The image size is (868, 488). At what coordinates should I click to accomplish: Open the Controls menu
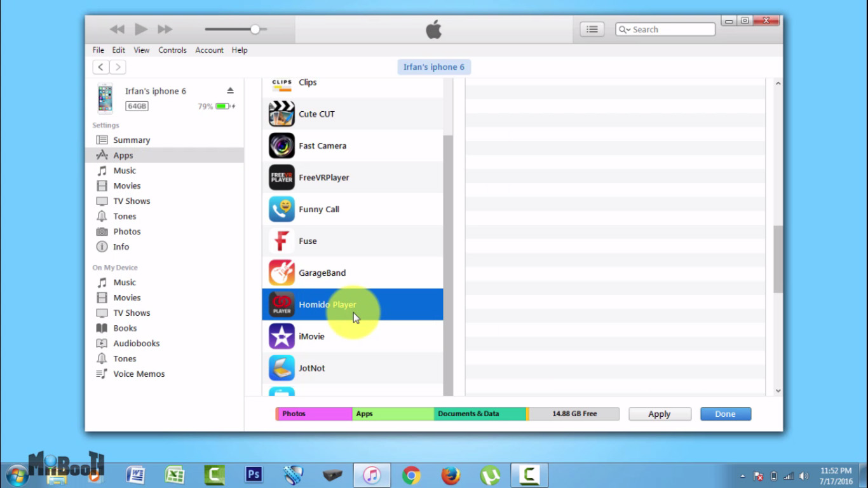pyautogui.click(x=173, y=50)
